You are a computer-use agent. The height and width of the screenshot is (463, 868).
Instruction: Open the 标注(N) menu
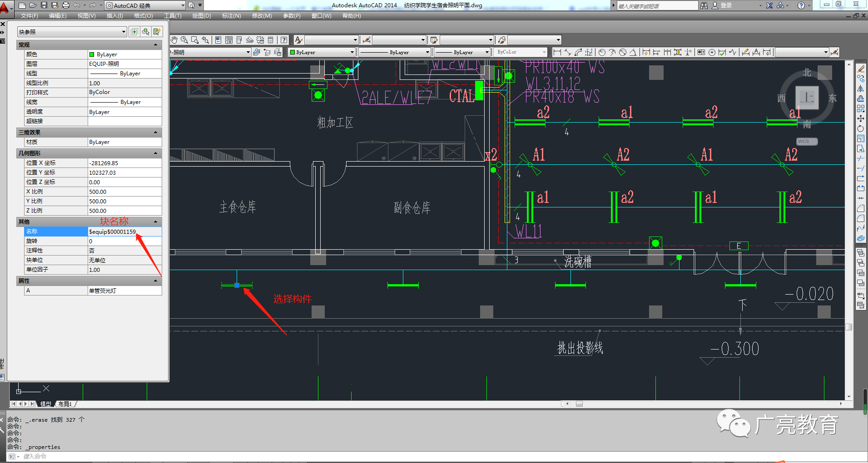[x=232, y=16]
